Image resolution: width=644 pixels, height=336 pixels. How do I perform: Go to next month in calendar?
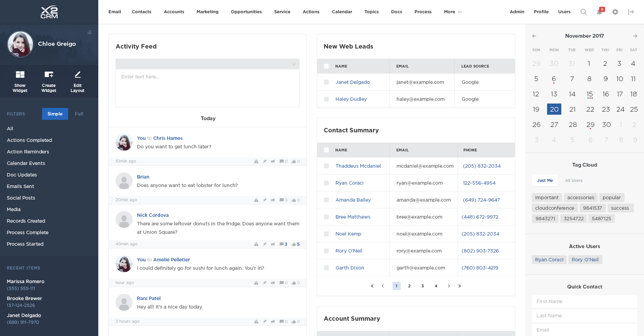[x=635, y=36]
